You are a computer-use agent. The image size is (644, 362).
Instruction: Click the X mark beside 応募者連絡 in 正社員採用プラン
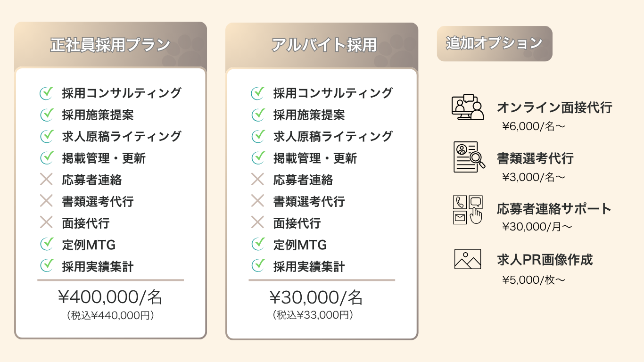(x=46, y=180)
